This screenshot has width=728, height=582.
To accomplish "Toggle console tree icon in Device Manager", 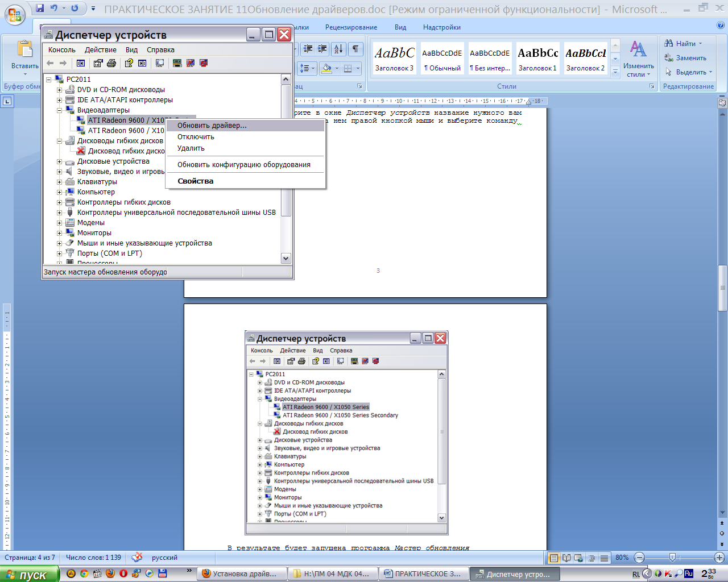I will (81, 63).
